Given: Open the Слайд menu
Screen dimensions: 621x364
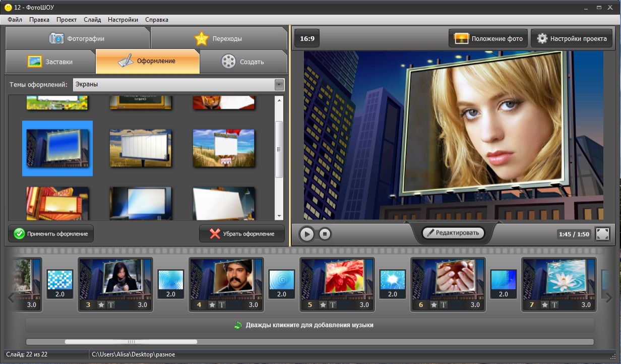Looking at the screenshot, I should tap(92, 20).
